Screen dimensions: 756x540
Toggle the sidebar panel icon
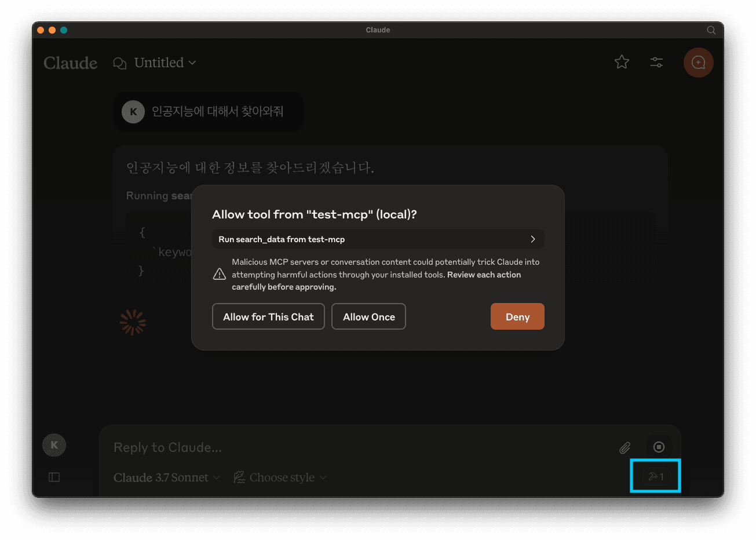tap(54, 477)
